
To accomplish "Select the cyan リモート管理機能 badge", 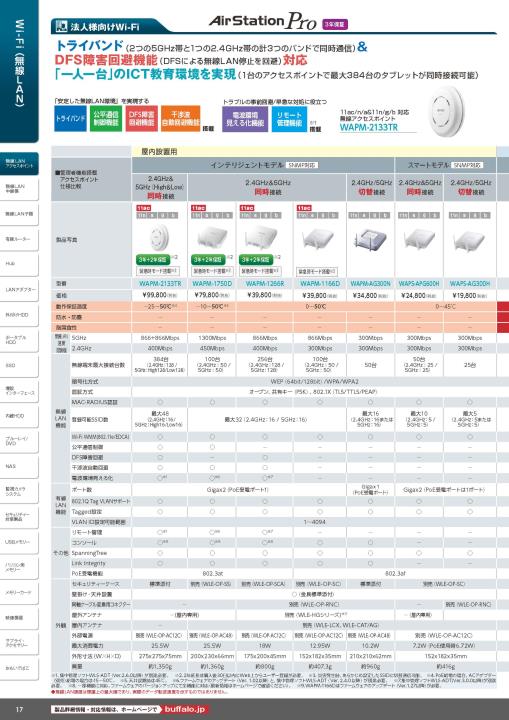I will pos(289,119).
